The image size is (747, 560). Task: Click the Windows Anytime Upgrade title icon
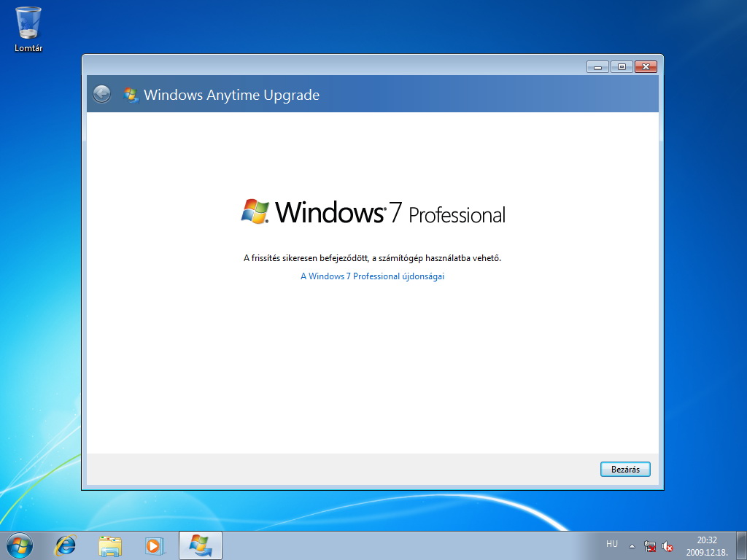(x=131, y=95)
